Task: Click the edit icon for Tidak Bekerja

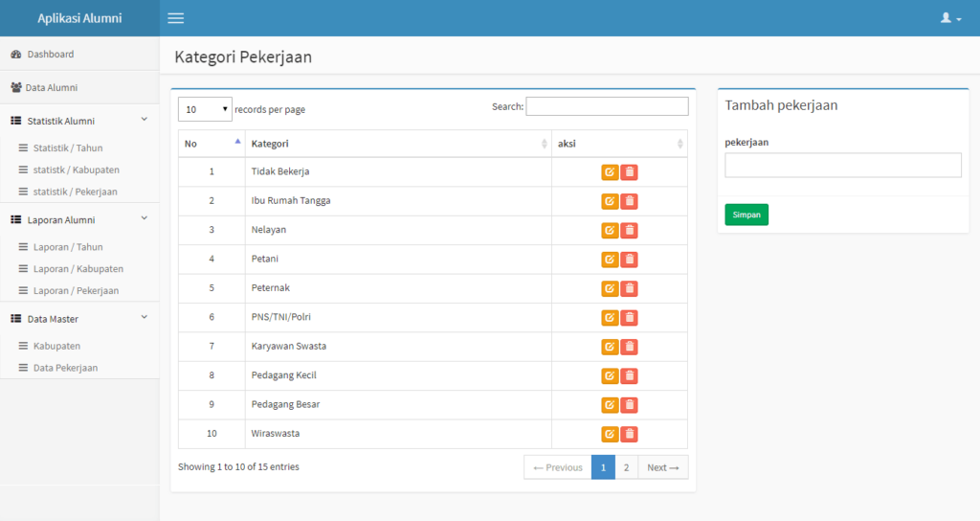Action: tap(610, 172)
